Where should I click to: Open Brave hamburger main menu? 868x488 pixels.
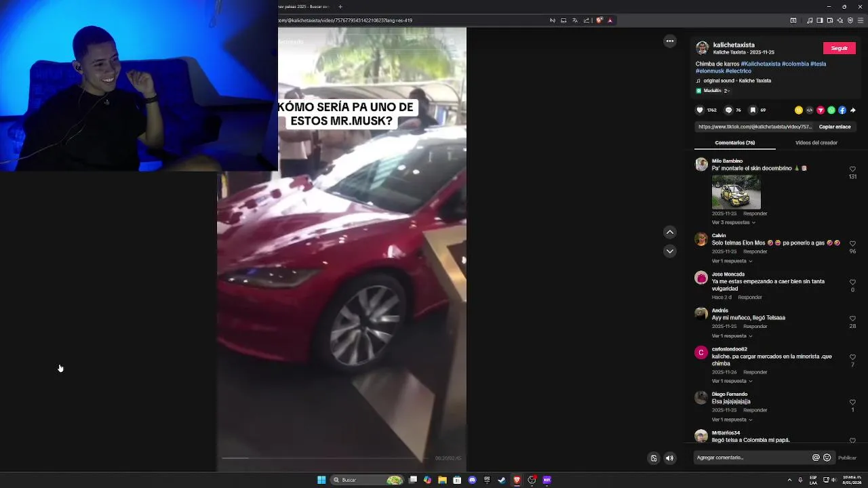pyautogui.click(x=861, y=20)
